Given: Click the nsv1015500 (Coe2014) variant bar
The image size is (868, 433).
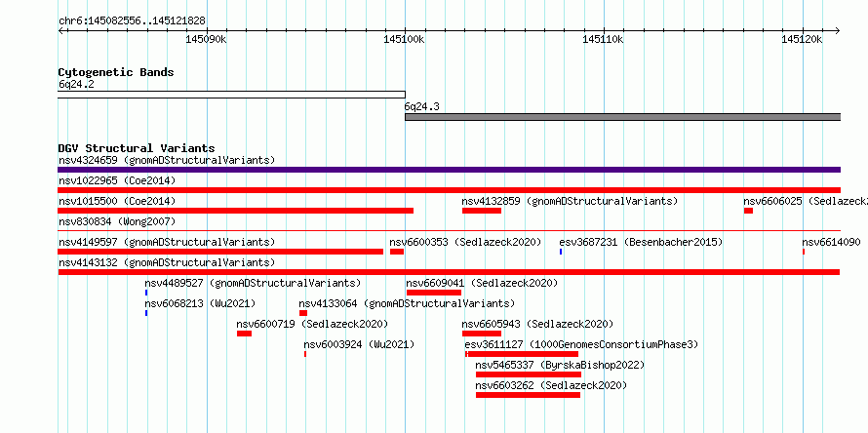Looking at the screenshot, I should click(x=236, y=211).
